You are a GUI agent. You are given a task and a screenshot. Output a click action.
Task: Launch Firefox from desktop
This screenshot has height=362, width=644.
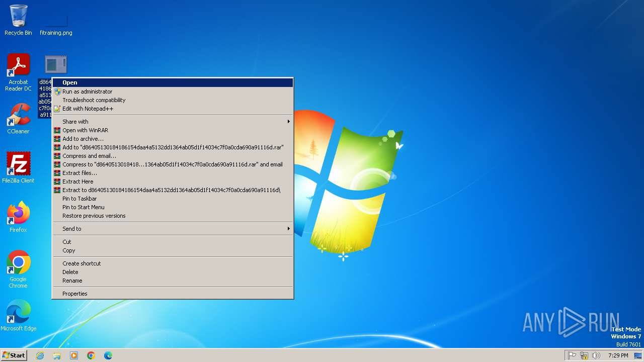click(x=18, y=217)
